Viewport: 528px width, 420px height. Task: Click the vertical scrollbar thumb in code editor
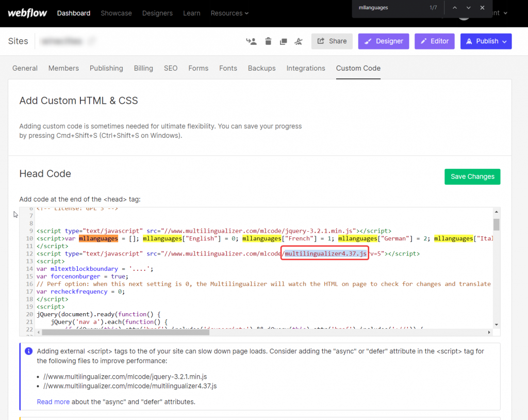coord(497,224)
